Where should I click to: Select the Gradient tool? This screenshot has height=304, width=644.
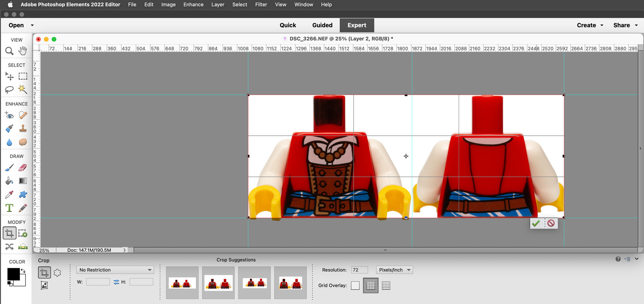[23, 181]
